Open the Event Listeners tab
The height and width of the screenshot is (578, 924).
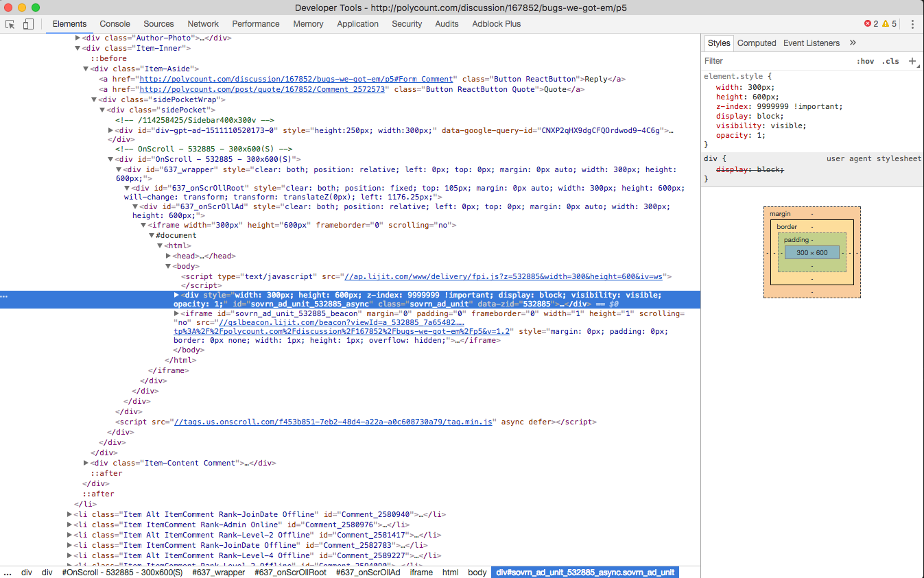(812, 43)
